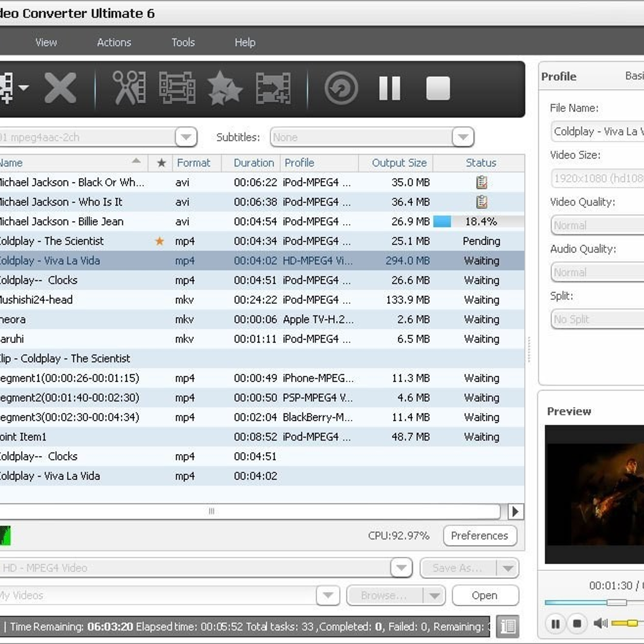Toggle the orange star on The Scientist row
Viewport: 644px width, 644px height.
[x=160, y=241]
